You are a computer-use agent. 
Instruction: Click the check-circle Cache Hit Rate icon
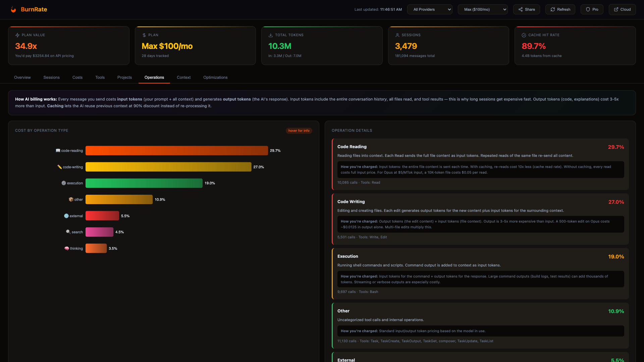524,35
